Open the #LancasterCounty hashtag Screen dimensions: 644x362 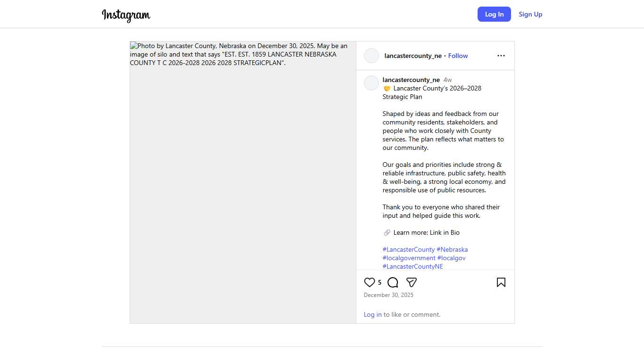[409, 249]
